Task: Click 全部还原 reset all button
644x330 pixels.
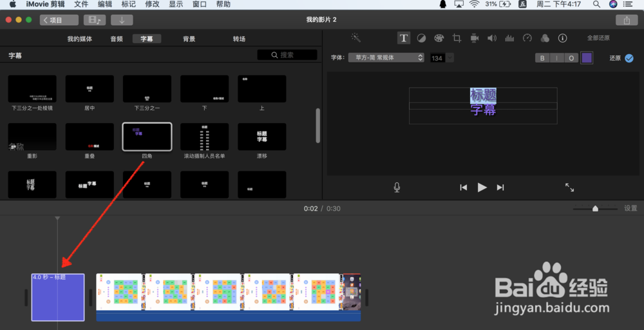Action: click(x=598, y=38)
